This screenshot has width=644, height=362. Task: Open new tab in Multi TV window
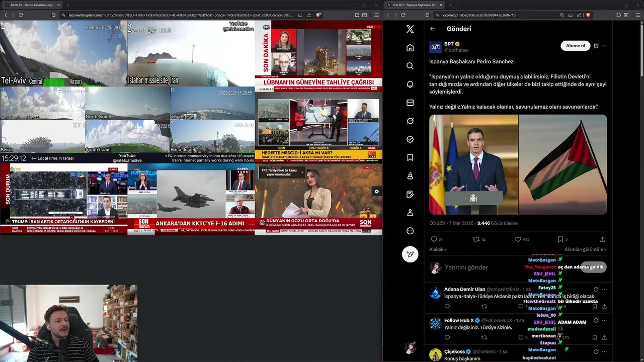coord(67,5)
